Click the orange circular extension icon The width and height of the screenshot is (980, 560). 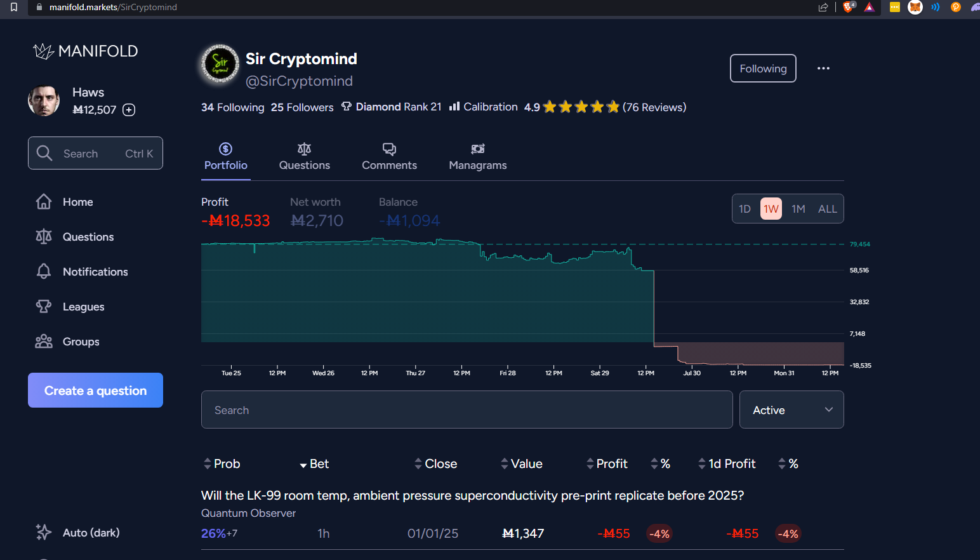pyautogui.click(x=956, y=7)
